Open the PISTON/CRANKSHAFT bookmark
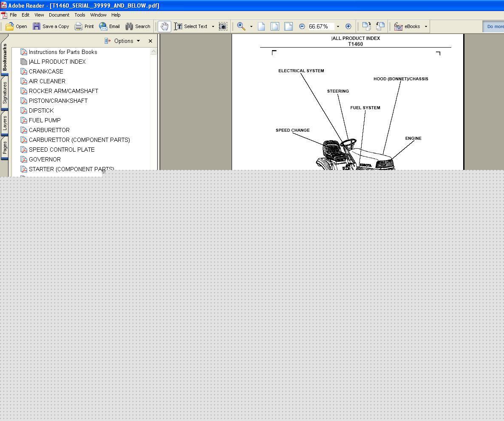The width and height of the screenshot is (504, 421). [58, 101]
